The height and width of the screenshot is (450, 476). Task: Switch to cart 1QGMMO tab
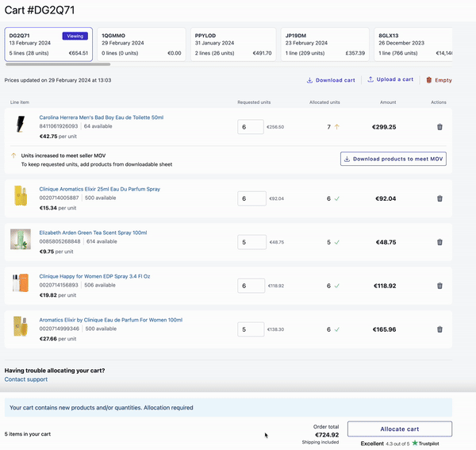point(141,44)
